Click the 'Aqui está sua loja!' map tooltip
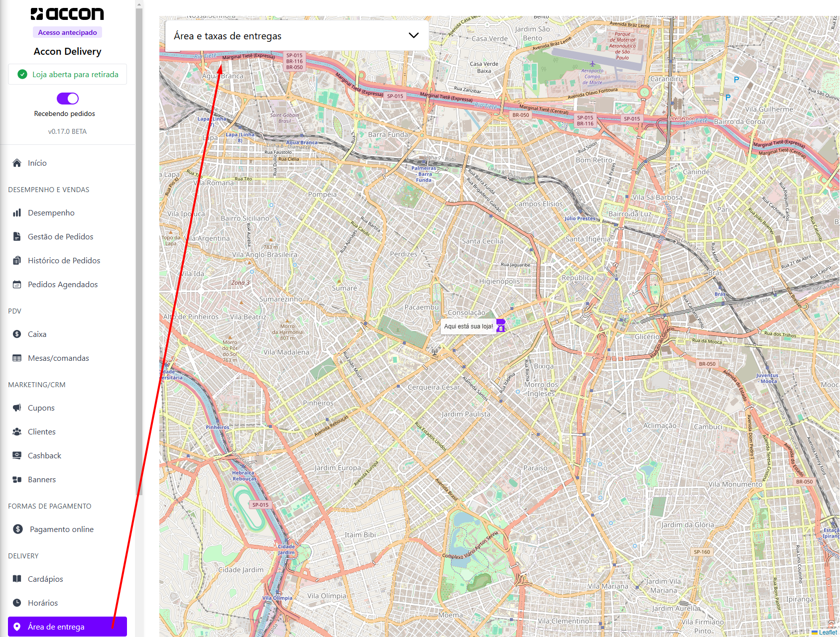 [468, 326]
